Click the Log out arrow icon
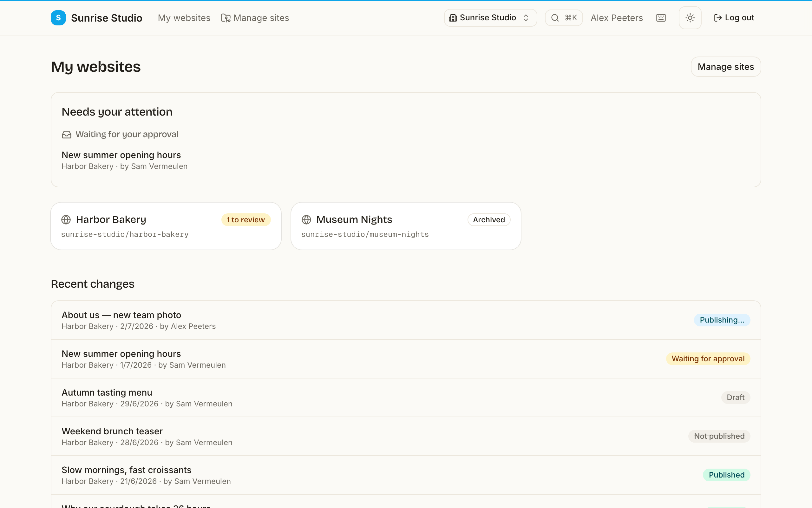This screenshot has width=812, height=508. click(718, 18)
